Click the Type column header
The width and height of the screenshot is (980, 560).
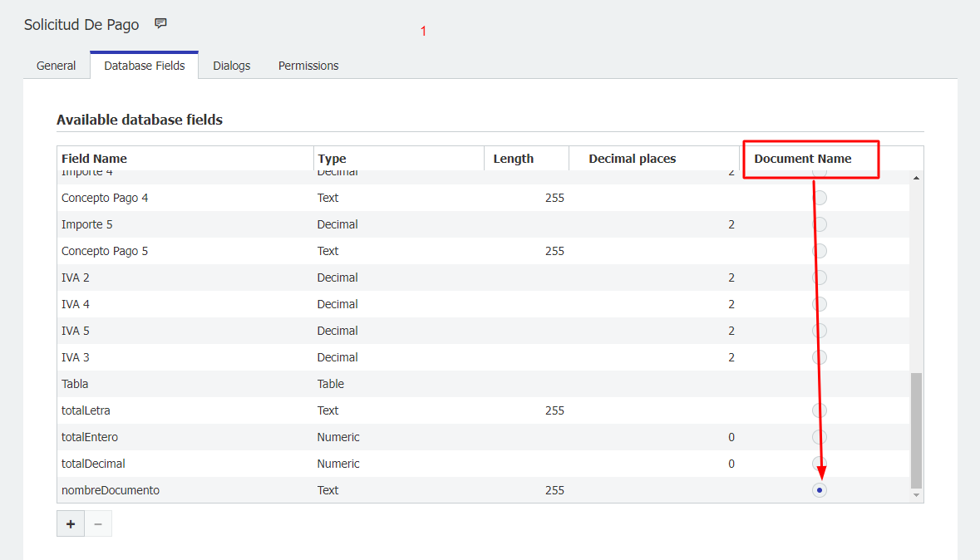click(x=332, y=159)
